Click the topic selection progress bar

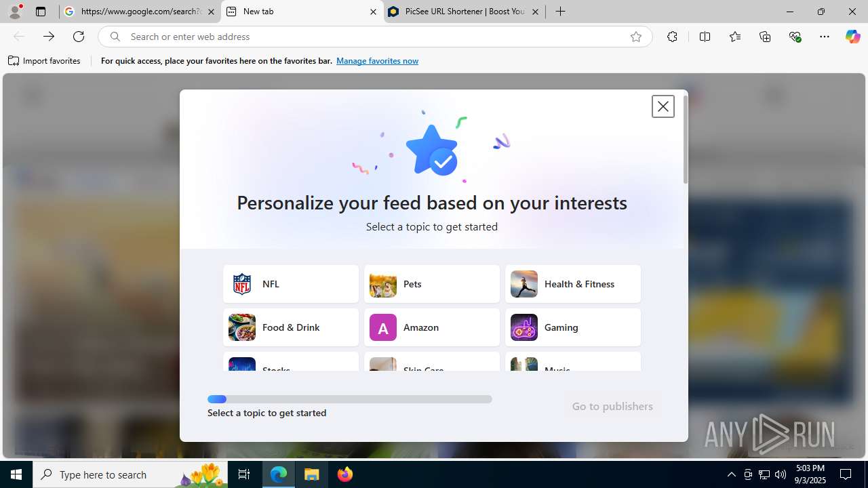pyautogui.click(x=350, y=399)
